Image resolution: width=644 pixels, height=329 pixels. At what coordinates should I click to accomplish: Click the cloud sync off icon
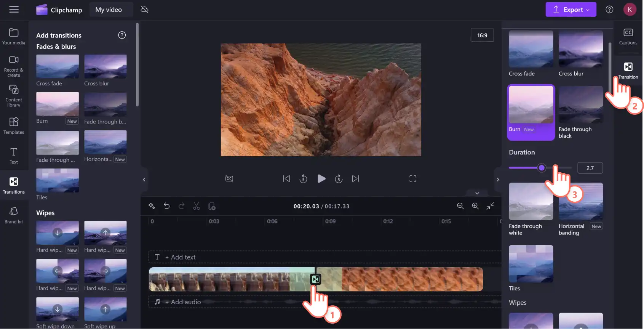pyautogui.click(x=144, y=10)
